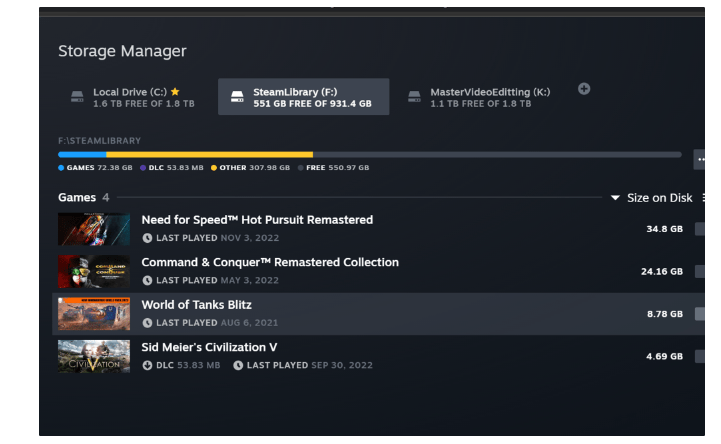Click the clock icon beside Sep 30, 2022
Viewport: 721px width, 444px height.
(x=238, y=365)
